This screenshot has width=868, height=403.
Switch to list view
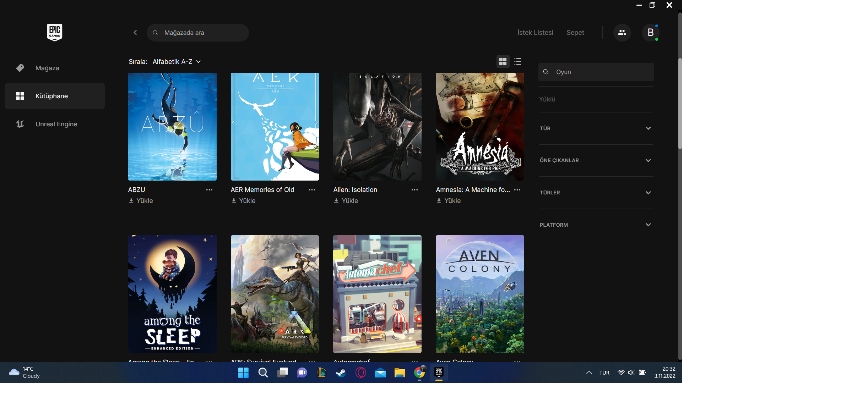[x=517, y=62]
